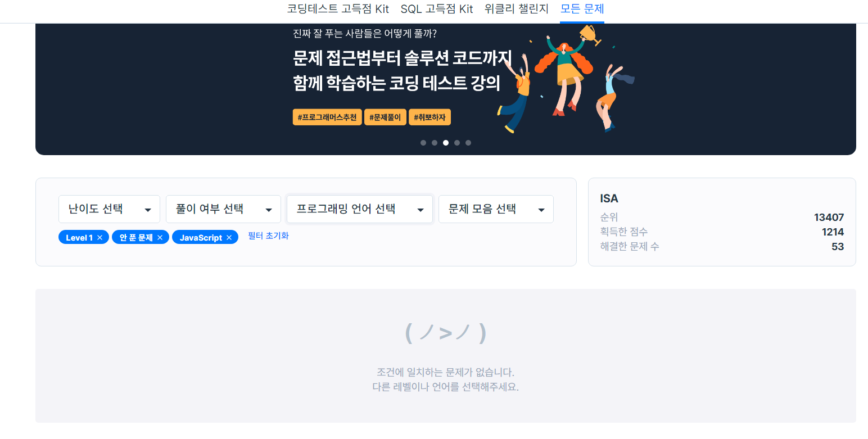Remove the JavaScript filter tag
The image size is (868, 439).
point(229,238)
